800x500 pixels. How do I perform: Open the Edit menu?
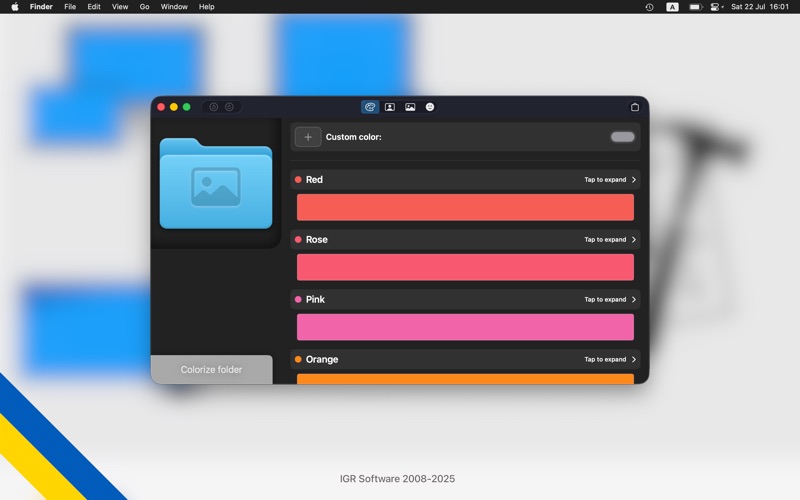(x=94, y=7)
